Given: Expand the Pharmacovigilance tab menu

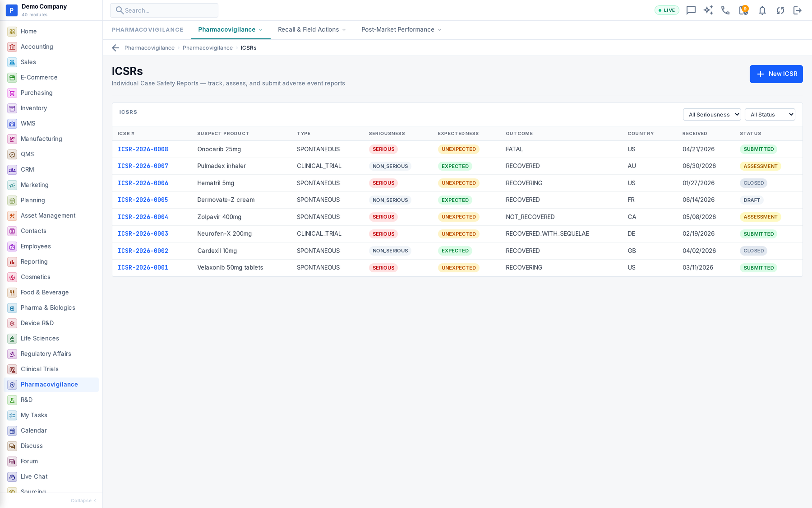Looking at the screenshot, I should coord(230,30).
